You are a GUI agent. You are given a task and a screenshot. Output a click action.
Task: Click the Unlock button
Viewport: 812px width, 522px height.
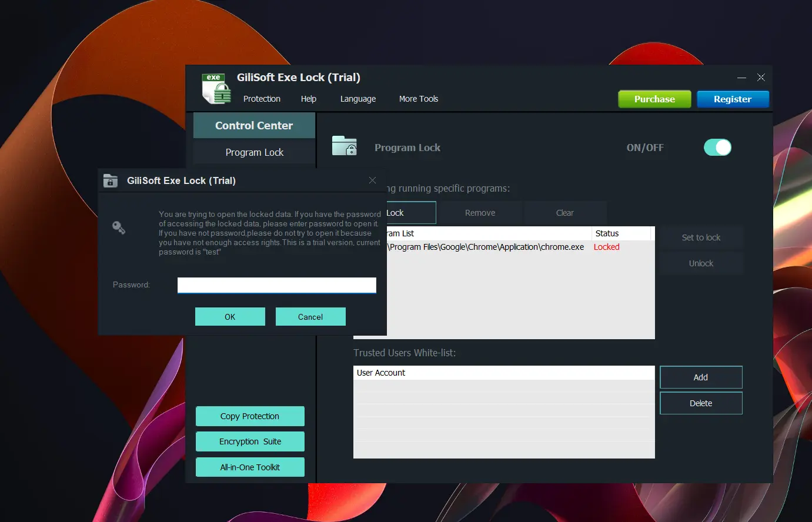701,263
